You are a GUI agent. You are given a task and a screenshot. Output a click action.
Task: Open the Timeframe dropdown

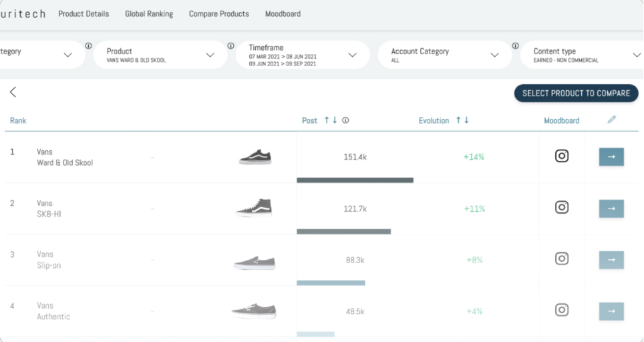[352, 55]
